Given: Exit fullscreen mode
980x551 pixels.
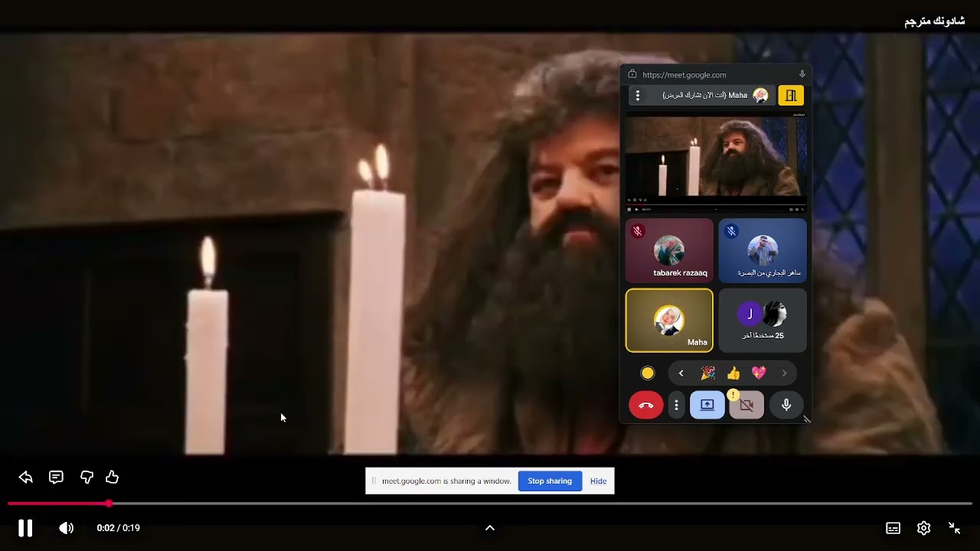Looking at the screenshot, I should [955, 528].
